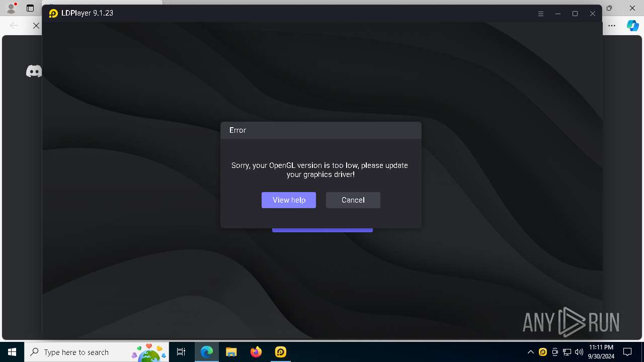The image size is (644, 362).
Task: Dismiss the error with Cancel
Action: tap(353, 200)
